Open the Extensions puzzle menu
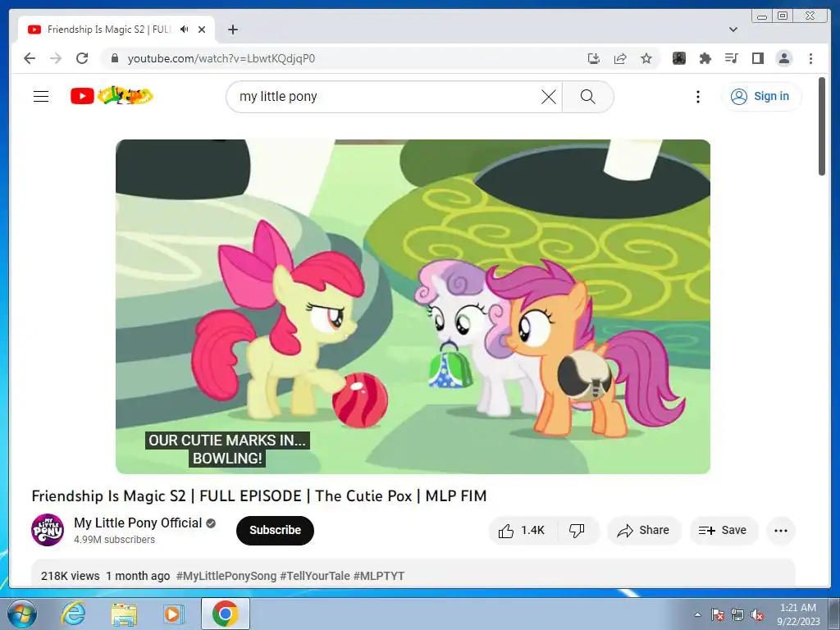Screen dimensions: 840x630 [705, 58]
